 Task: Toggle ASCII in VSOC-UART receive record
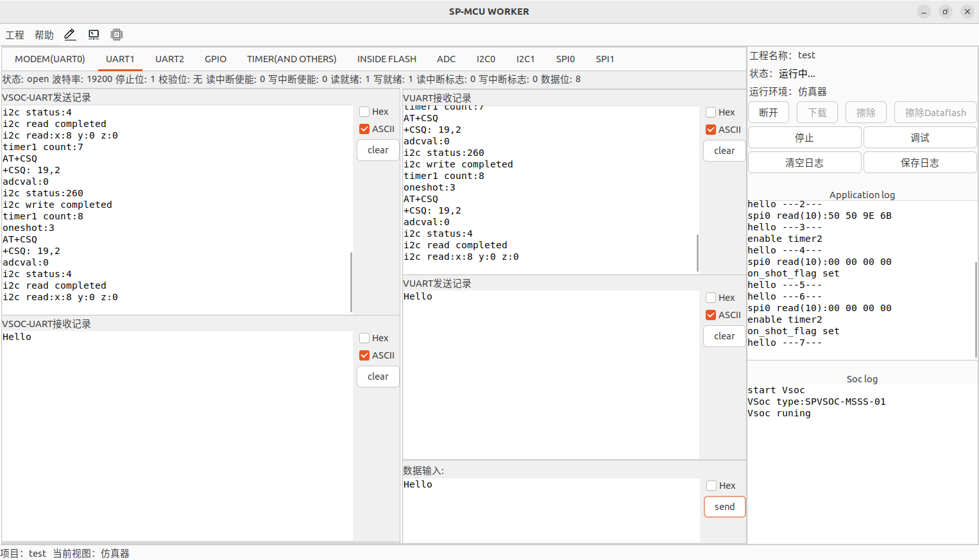tap(364, 355)
